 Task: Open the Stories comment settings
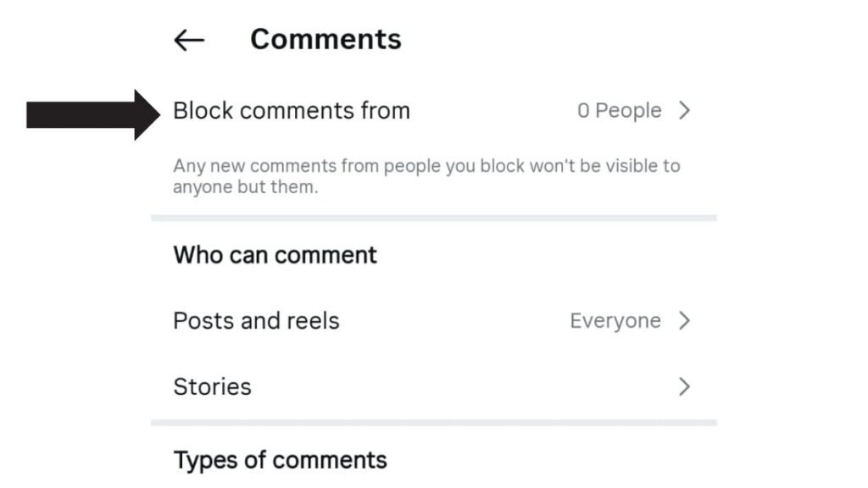pos(212,387)
